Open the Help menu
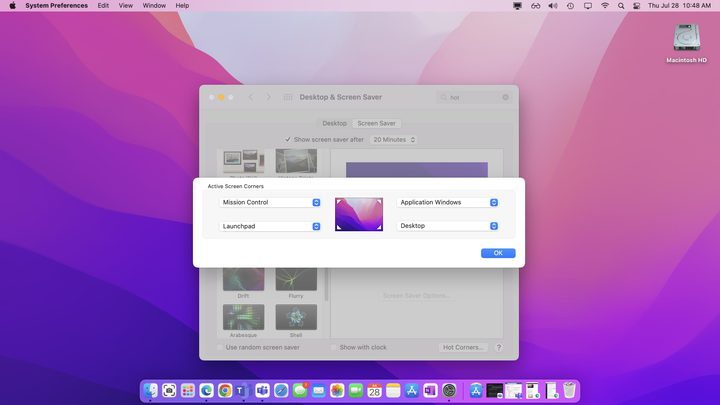720x405 pixels. 182,6
